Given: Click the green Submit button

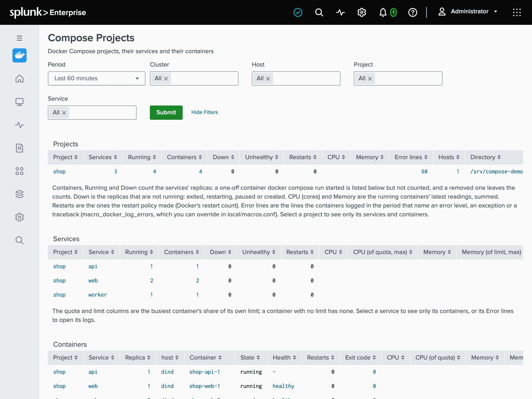Looking at the screenshot, I should (166, 112).
